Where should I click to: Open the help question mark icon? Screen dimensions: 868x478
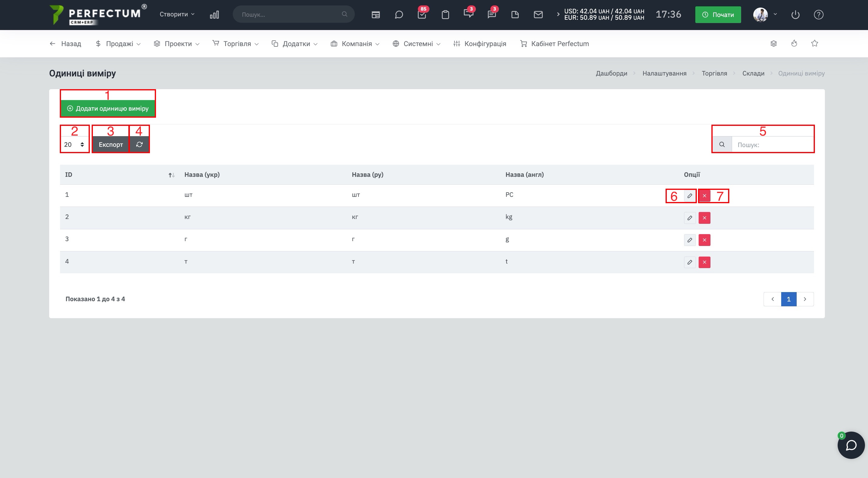tap(819, 15)
